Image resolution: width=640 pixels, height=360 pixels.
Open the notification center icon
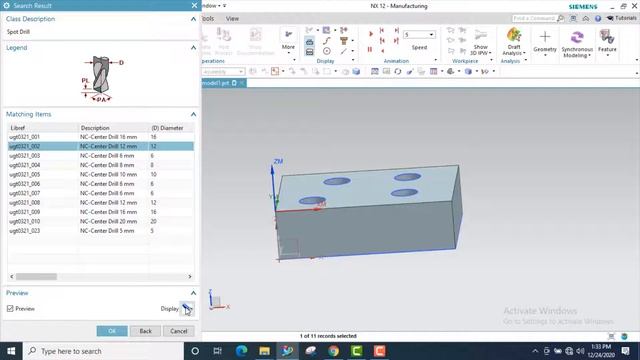(x=626, y=351)
